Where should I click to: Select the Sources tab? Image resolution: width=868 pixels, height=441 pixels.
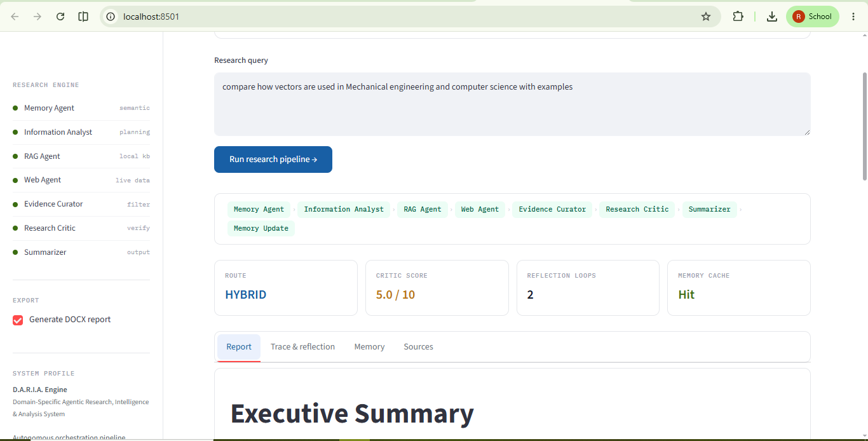pyautogui.click(x=418, y=347)
